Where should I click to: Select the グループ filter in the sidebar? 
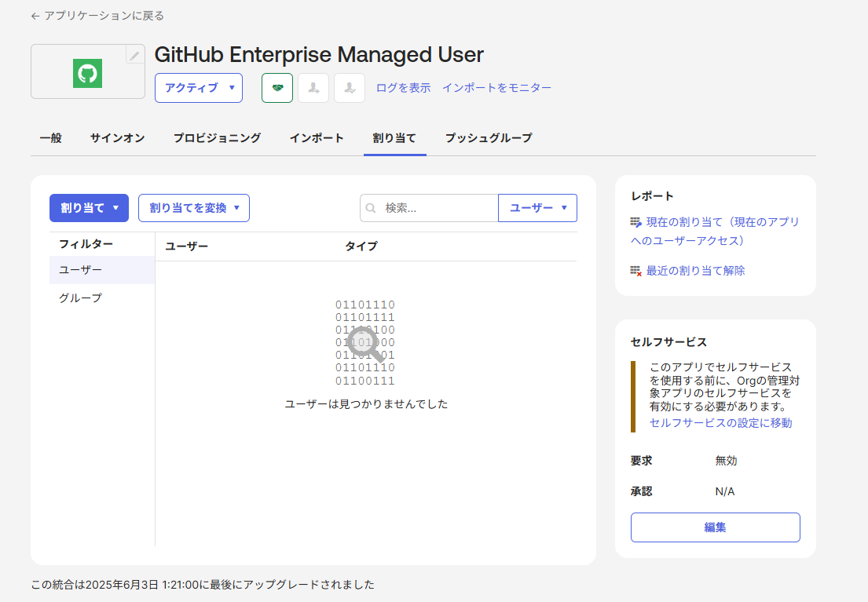click(x=80, y=297)
